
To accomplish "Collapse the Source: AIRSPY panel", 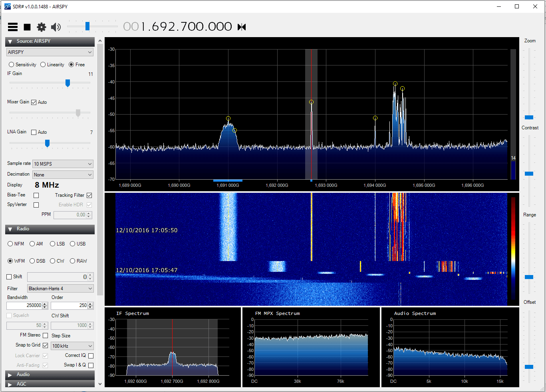I will (10, 42).
